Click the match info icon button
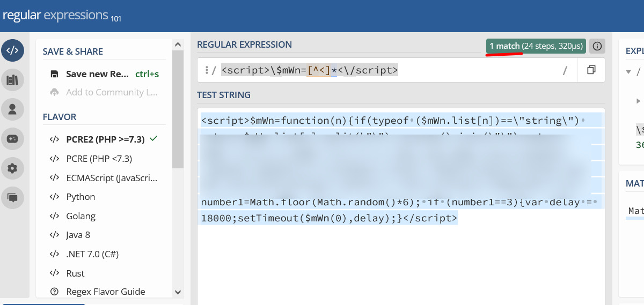 [597, 47]
